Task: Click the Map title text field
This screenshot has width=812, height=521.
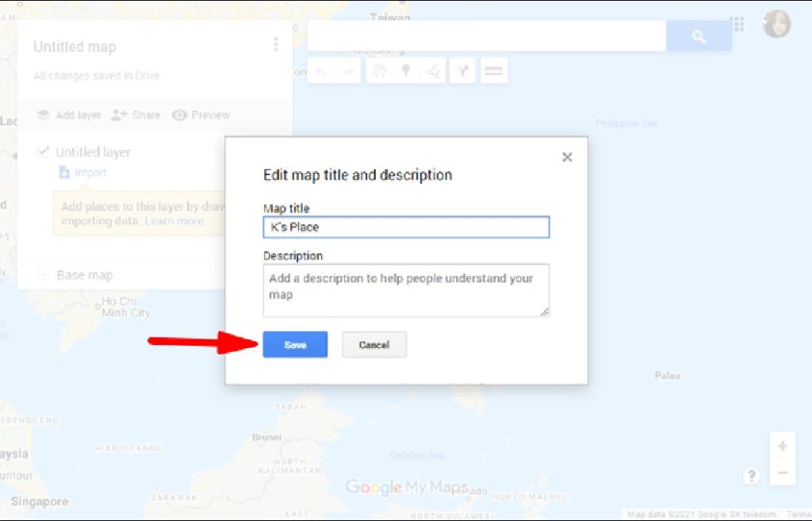Action: pos(406,227)
